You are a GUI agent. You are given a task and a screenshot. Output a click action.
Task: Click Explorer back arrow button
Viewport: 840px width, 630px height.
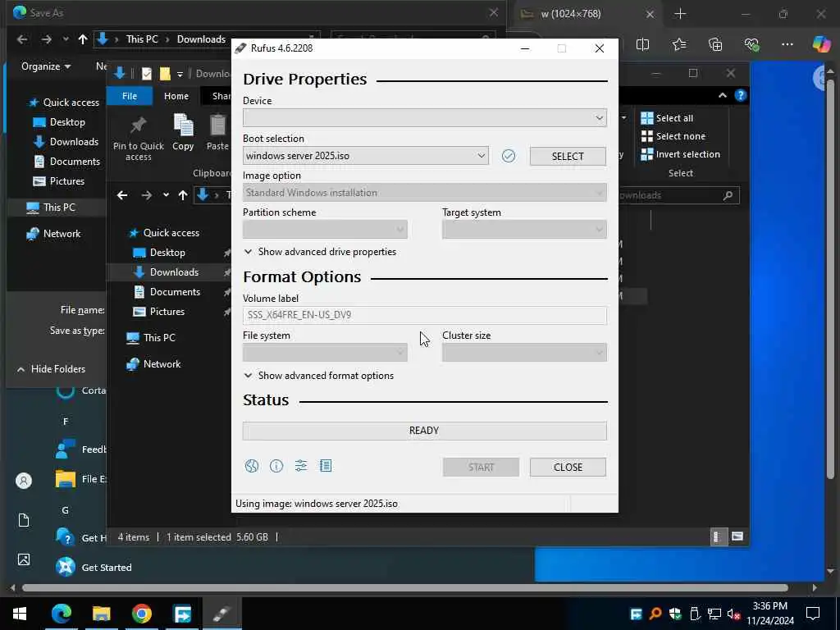coord(122,195)
